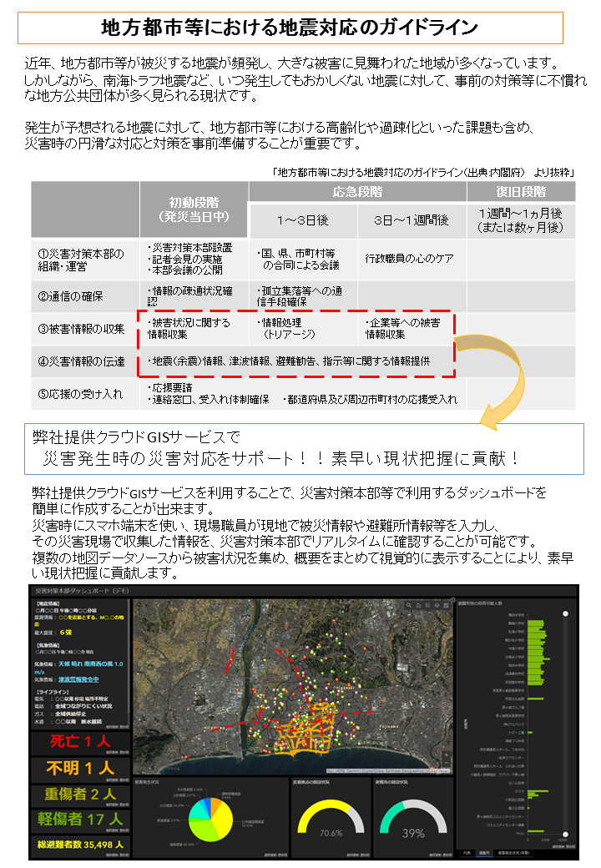Click the 死亡 1 人 indicator

(80, 742)
